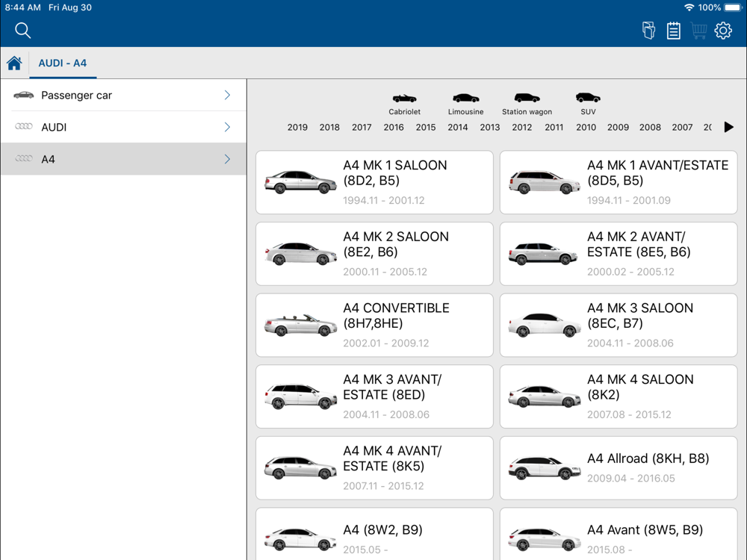
Task: Click the A4 Avant (8W5, B9) thumbnail
Action: point(544,539)
